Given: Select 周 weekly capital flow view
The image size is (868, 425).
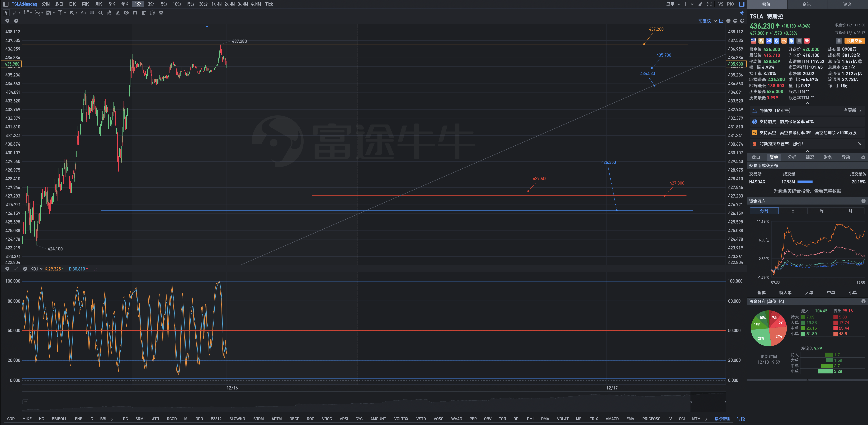Looking at the screenshot, I should click(x=822, y=211).
